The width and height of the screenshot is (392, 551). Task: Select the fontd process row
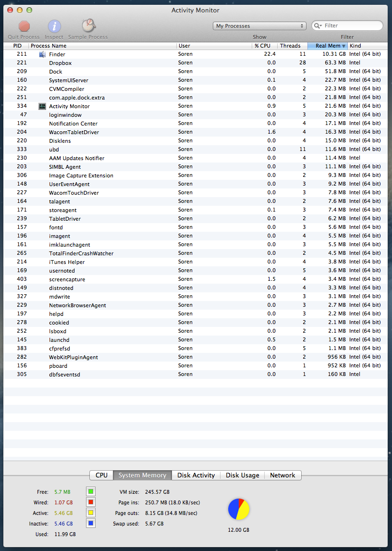(196, 227)
